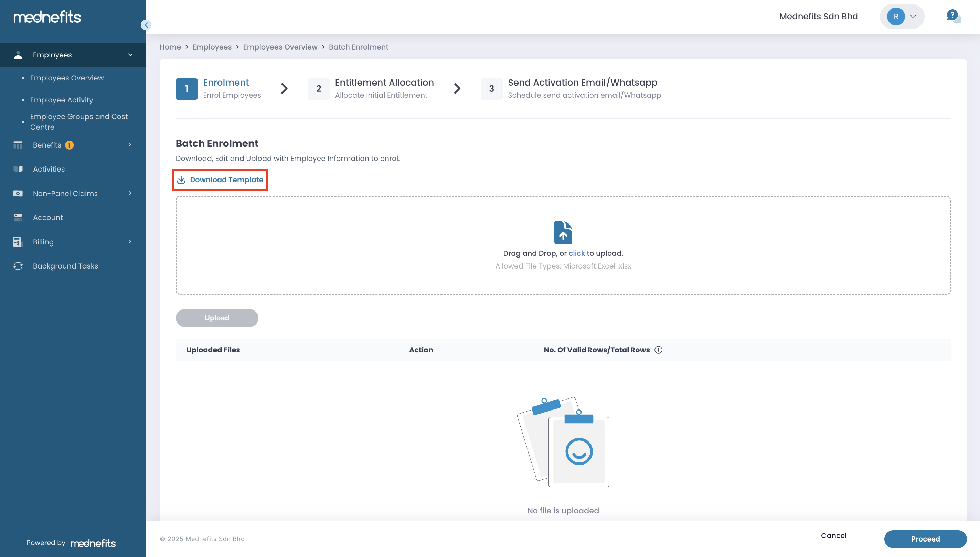Go to Activities in sidebar

point(49,169)
